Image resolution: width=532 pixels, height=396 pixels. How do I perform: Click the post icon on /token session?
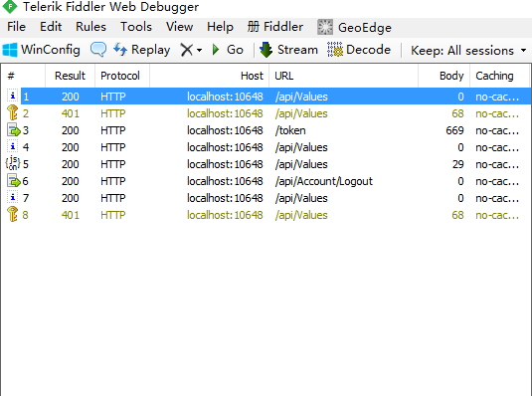pos(14,130)
